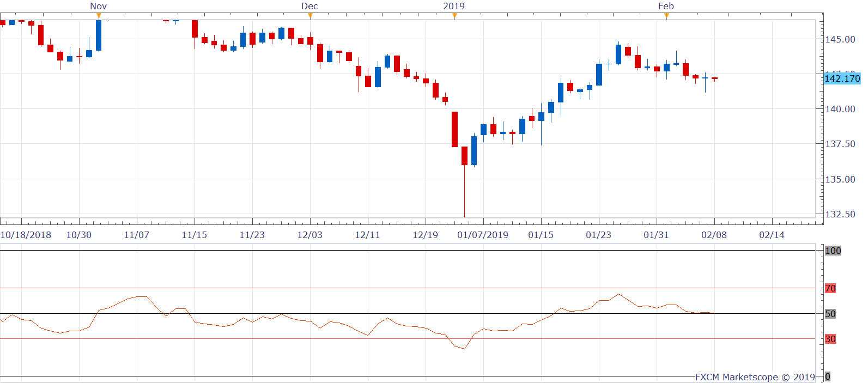Click the 02/14 date label
Viewport: 868px width, 383px height.
[772, 235]
